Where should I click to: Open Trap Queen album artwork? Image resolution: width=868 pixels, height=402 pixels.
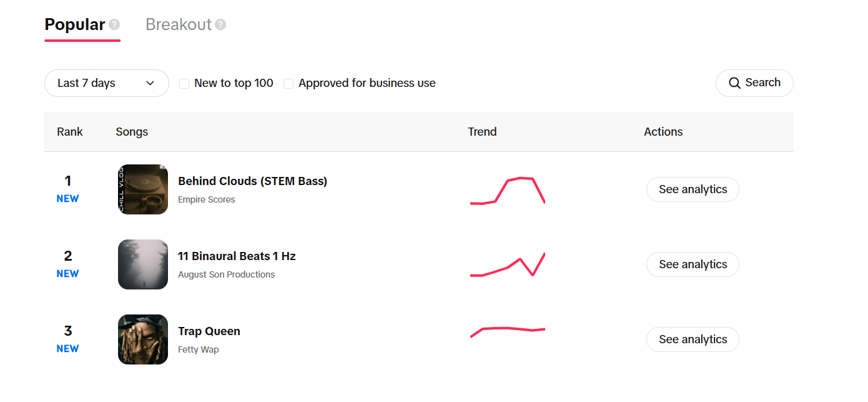tap(143, 339)
